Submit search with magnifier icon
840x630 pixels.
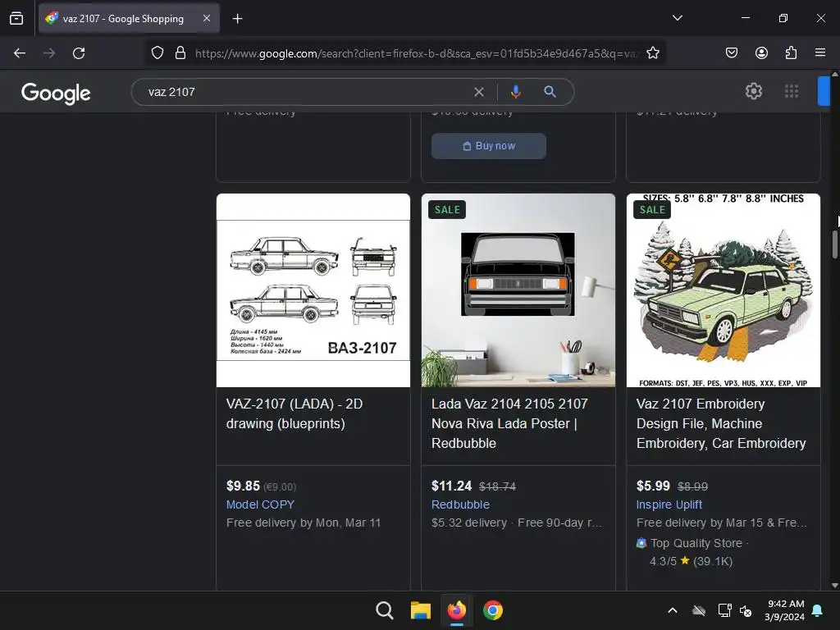(x=550, y=92)
